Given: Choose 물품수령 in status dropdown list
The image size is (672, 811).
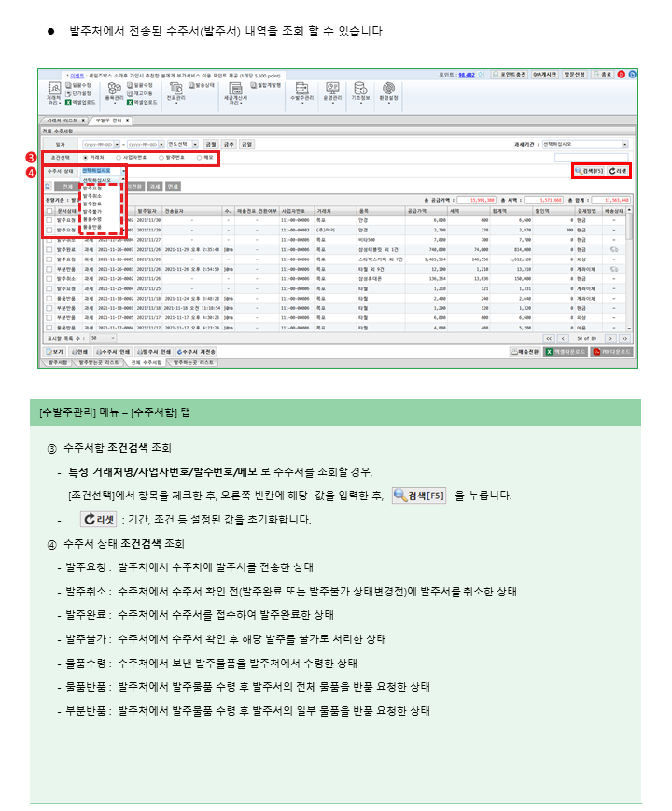Looking at the screenshot, I should [x=92, y=219].
